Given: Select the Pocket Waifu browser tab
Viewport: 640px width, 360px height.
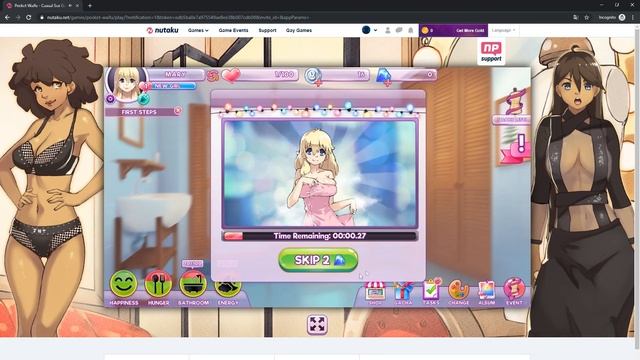Looking at the screenshot, I should [41, 6].
